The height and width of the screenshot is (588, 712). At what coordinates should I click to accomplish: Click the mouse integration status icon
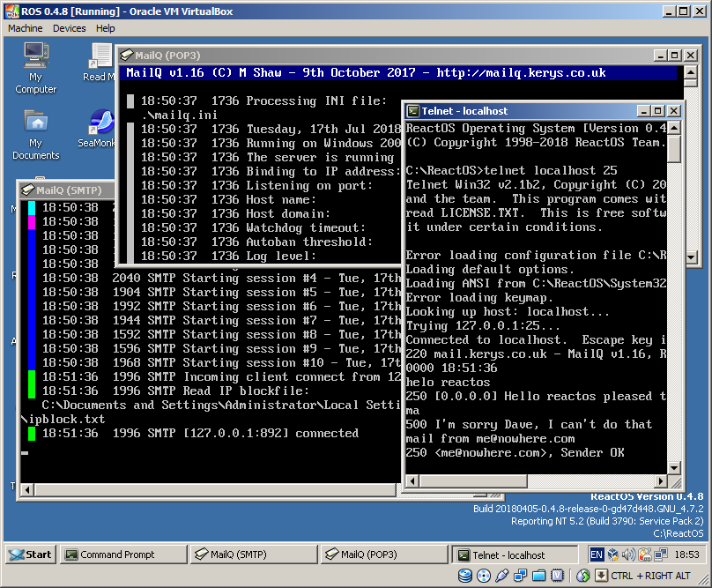(x=583, y=576)
